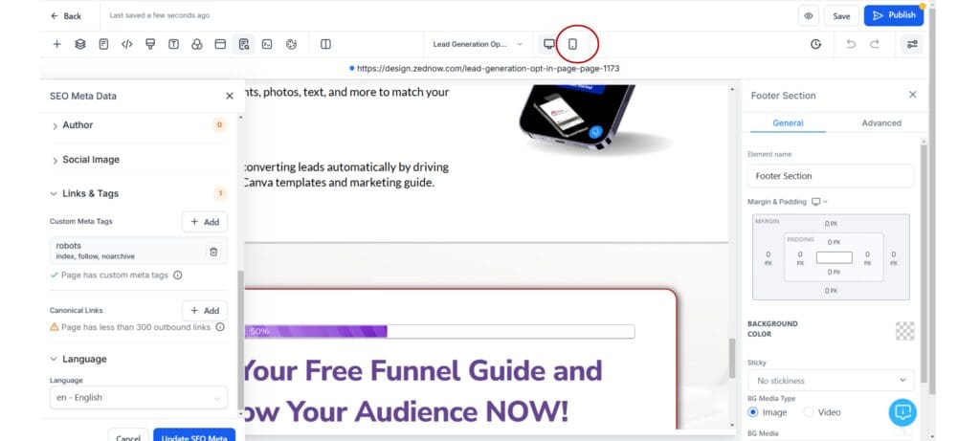
Task: Click Update SEO Meta button
Action: pyautogui.click(x=193, y=434)
